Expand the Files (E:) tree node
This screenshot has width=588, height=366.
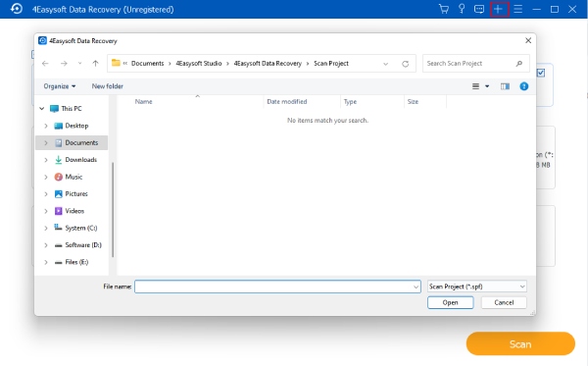[46, 262]
